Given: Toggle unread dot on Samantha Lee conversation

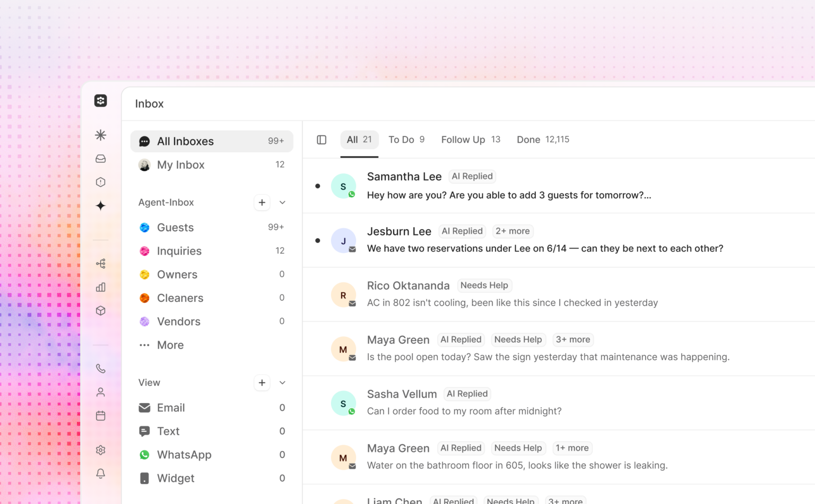Looking at the screenshot, I should [x=317, y=186].
